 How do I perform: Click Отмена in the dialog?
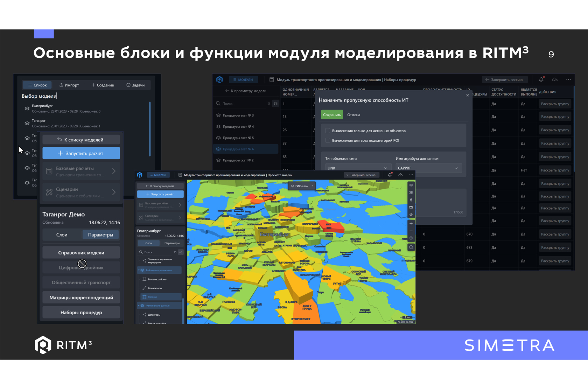click(x=353, y=115)
